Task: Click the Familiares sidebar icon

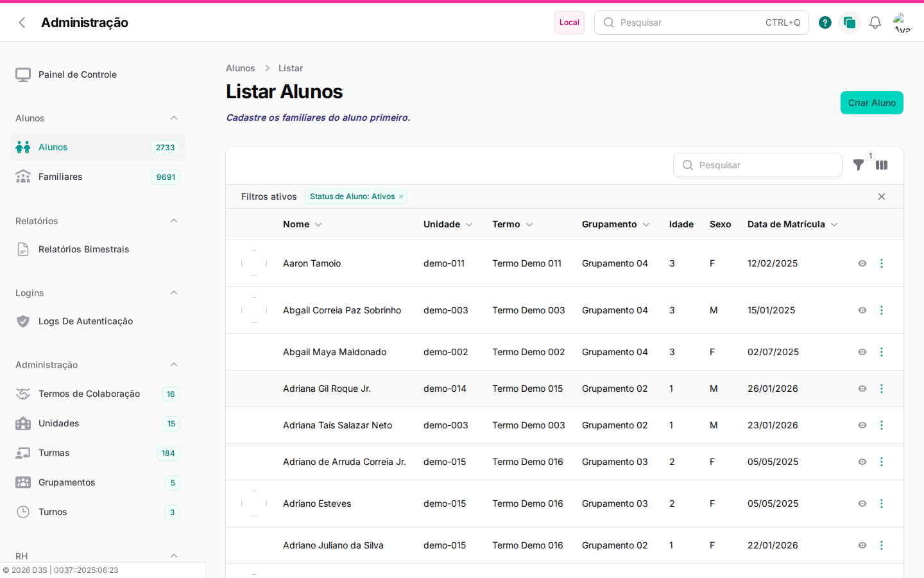Action: [23, 177]
